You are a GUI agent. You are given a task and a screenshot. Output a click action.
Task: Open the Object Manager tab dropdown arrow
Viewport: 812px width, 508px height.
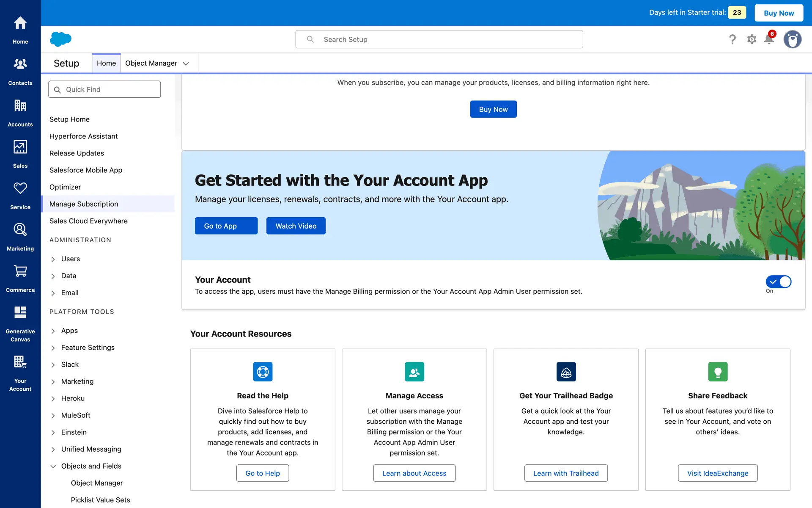186,63
